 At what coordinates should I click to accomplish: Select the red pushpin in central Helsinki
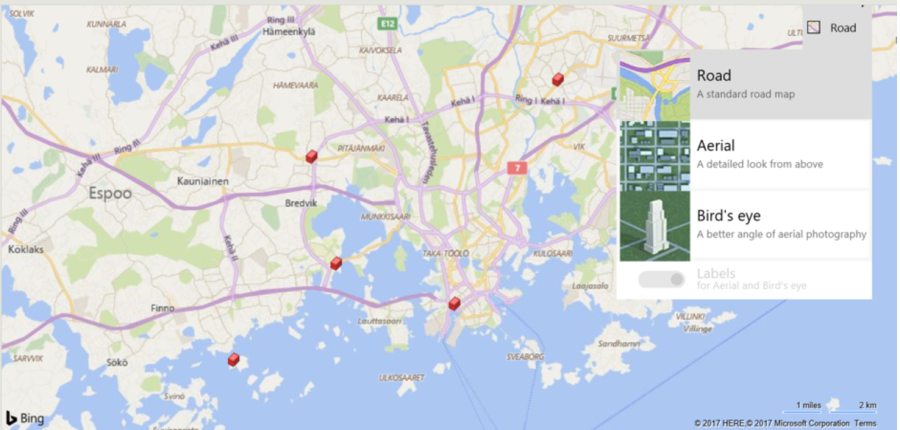[x=454, y=303]
